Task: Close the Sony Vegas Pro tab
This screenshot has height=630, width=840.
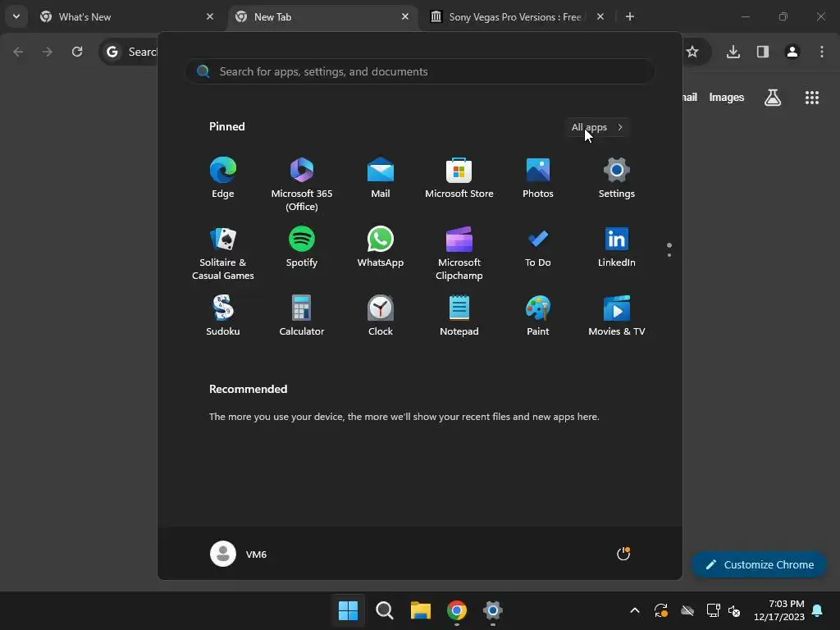Action: [600, 16]
